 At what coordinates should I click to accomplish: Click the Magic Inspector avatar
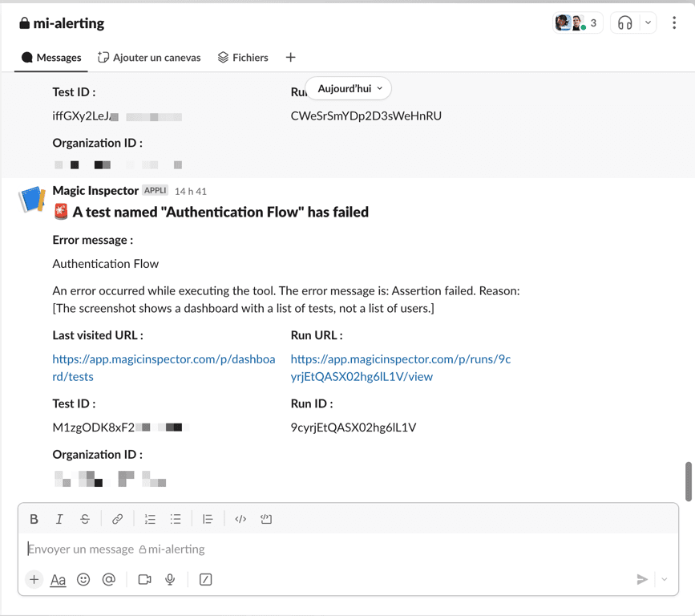(32, 199)
